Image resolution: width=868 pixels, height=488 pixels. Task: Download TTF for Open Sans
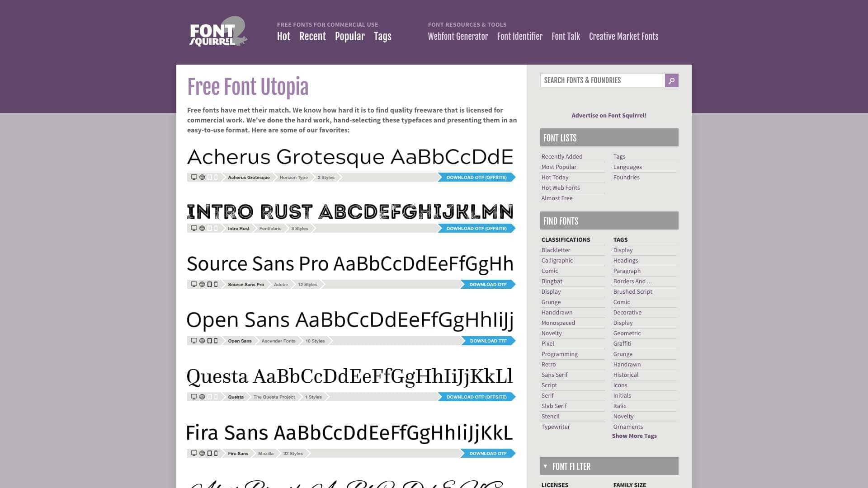coord(488,341)
